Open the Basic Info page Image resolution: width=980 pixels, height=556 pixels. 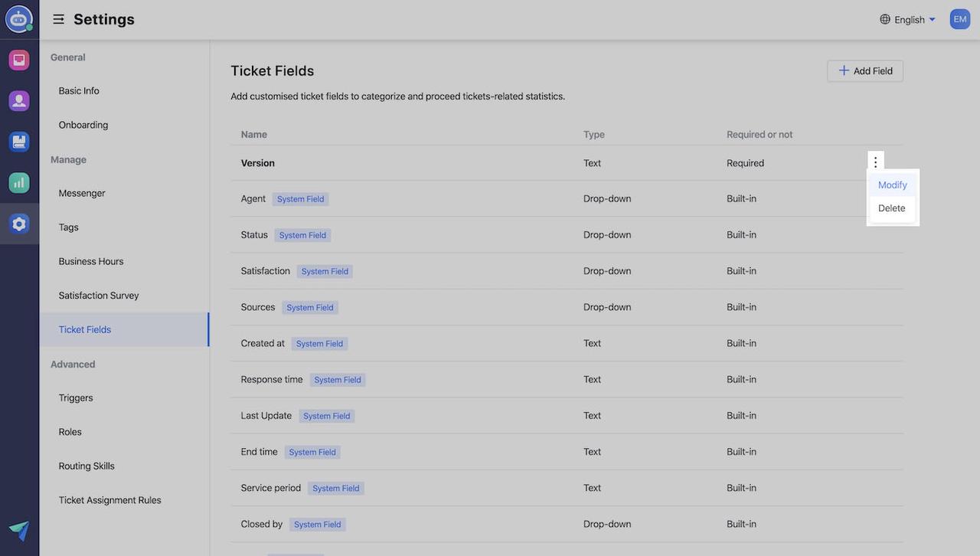point(79,91)
